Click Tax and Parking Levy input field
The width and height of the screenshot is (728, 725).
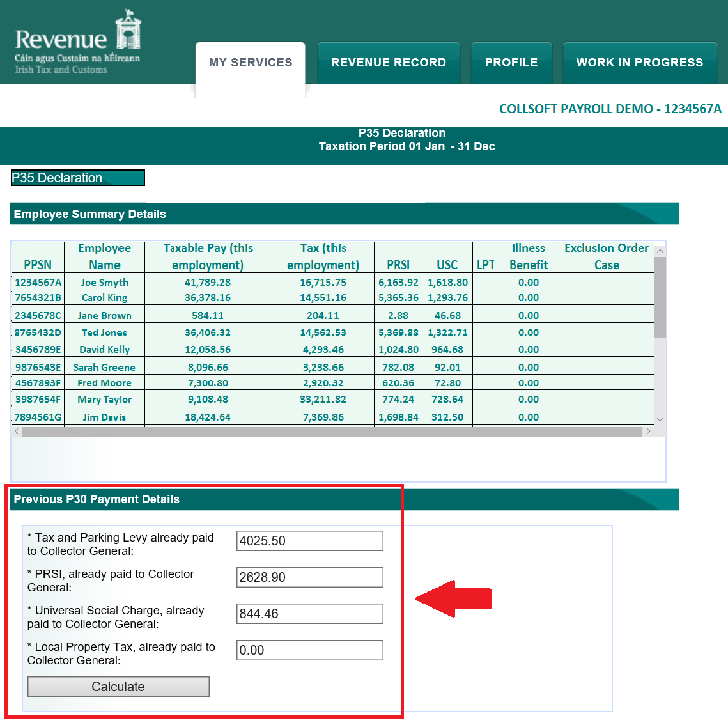click(310, 541)
